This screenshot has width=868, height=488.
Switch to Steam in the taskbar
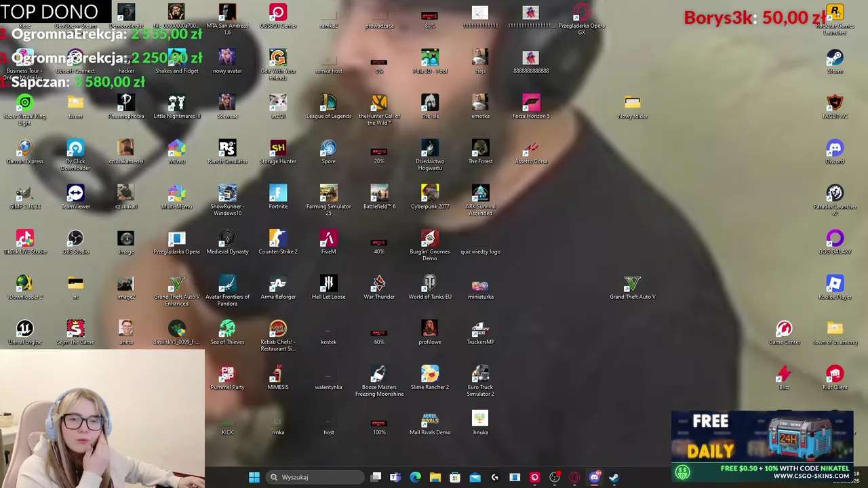click(x=614, y=477)
